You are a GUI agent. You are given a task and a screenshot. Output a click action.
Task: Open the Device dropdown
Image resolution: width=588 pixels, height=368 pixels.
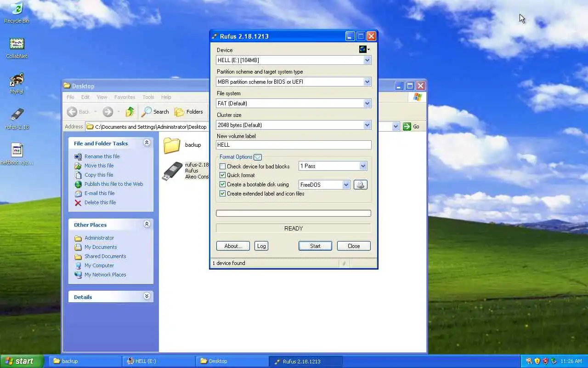[x=367, y=60]
